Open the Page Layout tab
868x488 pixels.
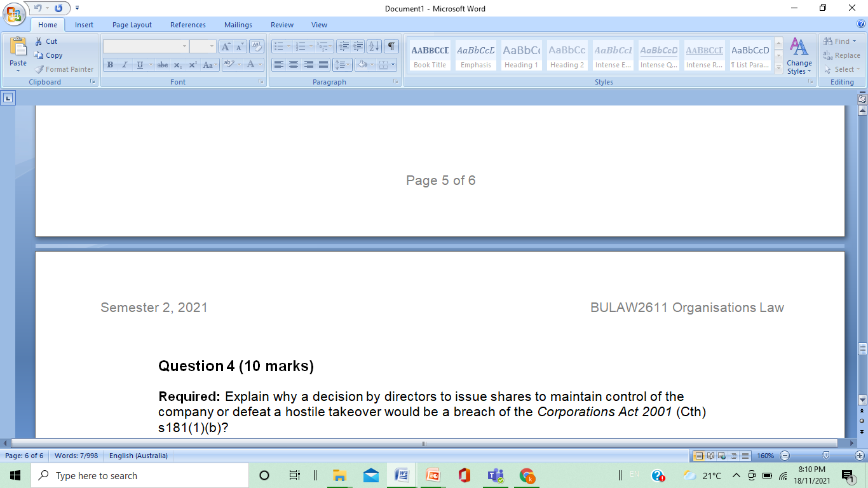(132, 25)
